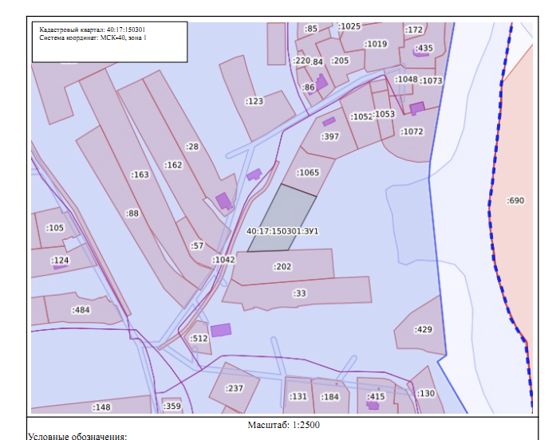Select parcel :237 at the bottom
Image resolution: width=560 pixels, height=440 pixels.
(x=234, y=388)
